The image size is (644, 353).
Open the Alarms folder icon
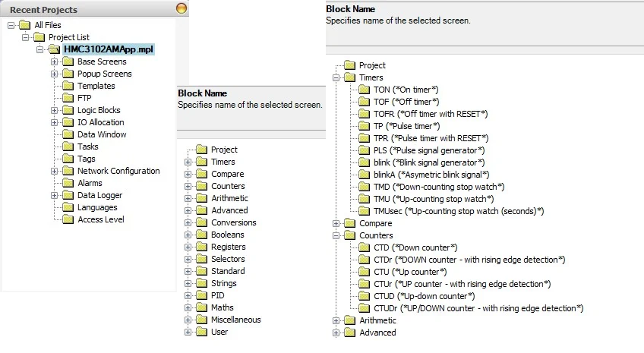(68, 183)
